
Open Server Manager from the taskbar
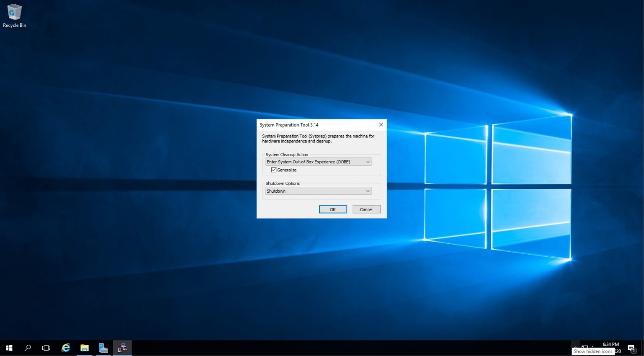[103, 348]
